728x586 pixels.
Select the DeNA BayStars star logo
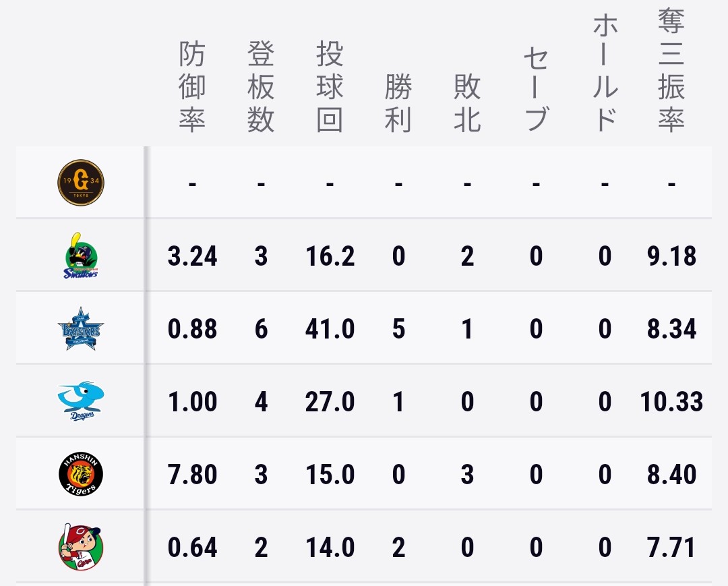[81, 328]
